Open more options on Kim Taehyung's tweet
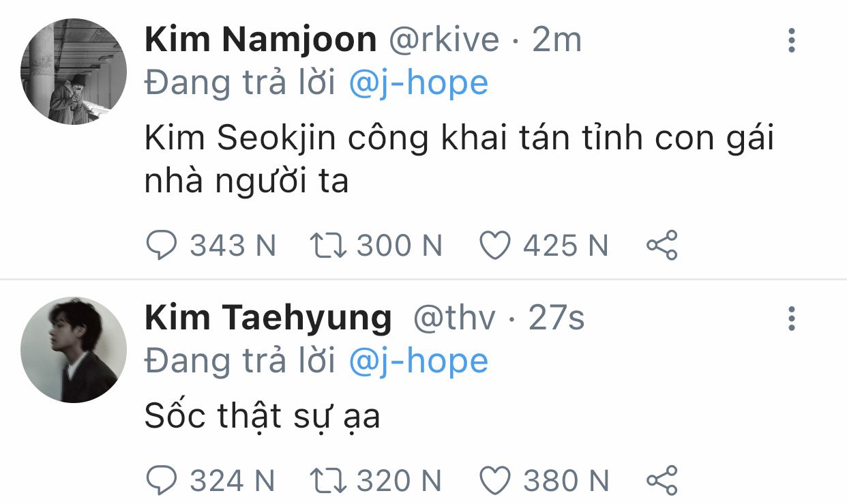 point(791,318)
